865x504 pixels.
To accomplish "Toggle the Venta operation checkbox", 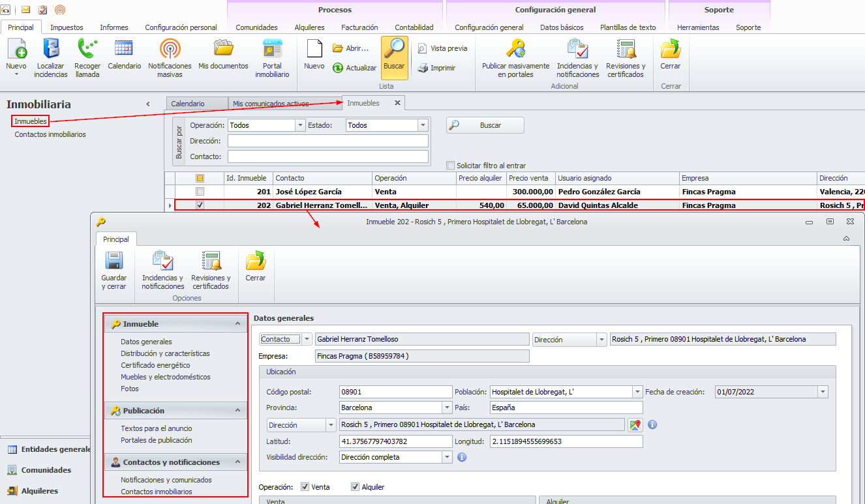I will [x=305, y=487].
